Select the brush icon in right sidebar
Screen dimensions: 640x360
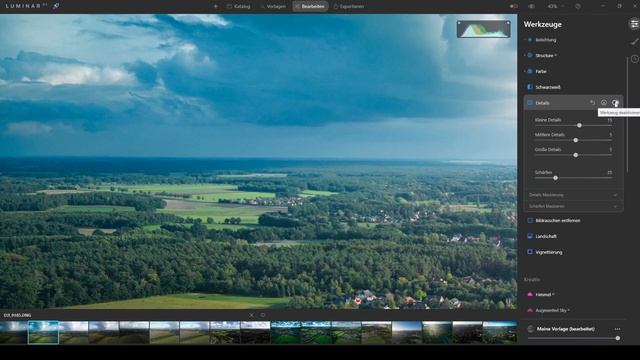[x=635, y=41]
